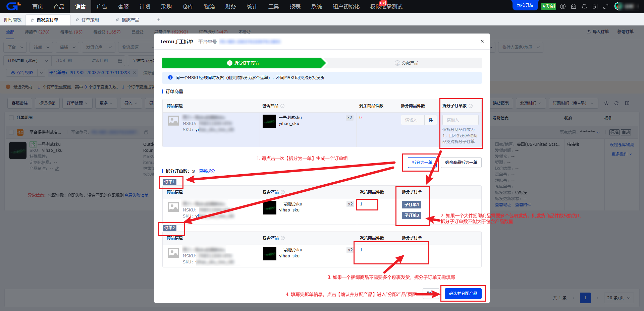Tick the checkbox for the 平台提供测试店 order row
Screen dimensions: 644x311
pyautogui.click(x=11, y=132)
